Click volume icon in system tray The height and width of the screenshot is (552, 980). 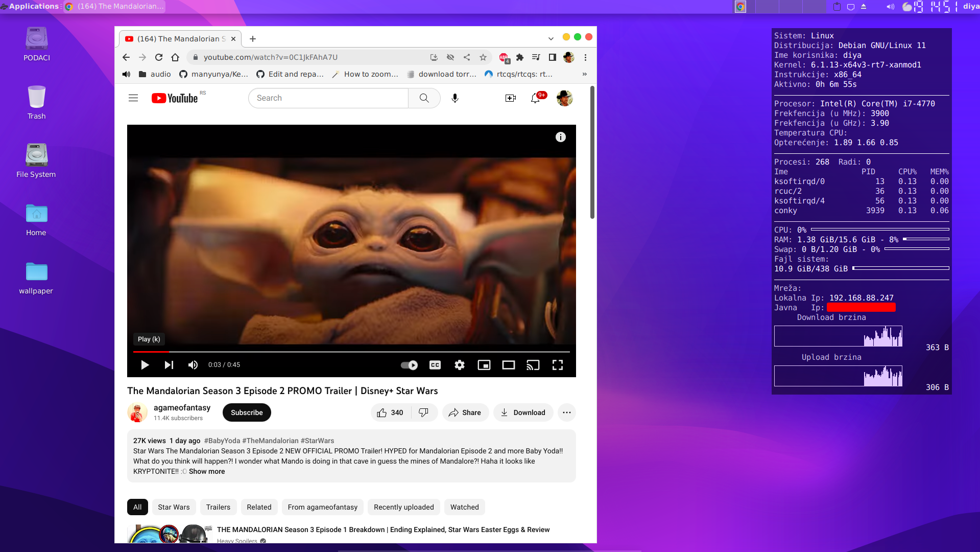point(891,7)
